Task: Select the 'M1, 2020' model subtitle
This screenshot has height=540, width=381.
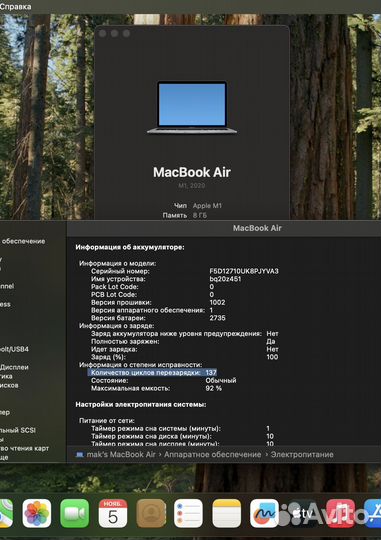Action: click(x=192, y=185)
